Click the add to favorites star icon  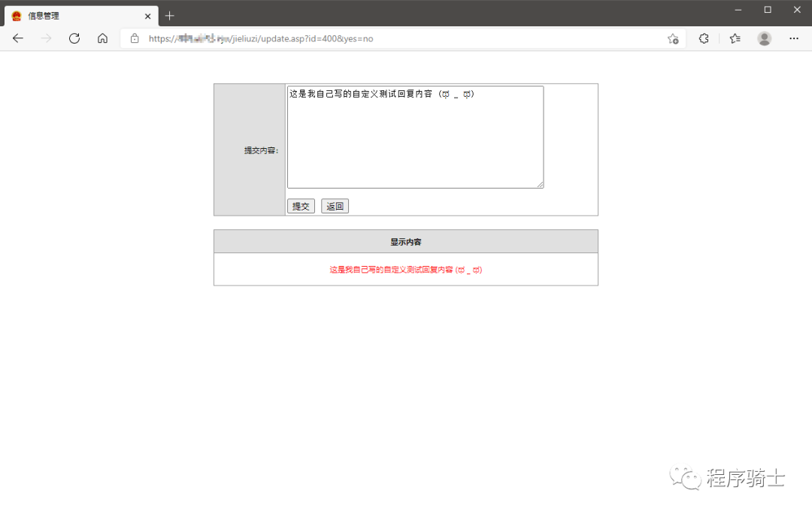click(x=673, y=38)
